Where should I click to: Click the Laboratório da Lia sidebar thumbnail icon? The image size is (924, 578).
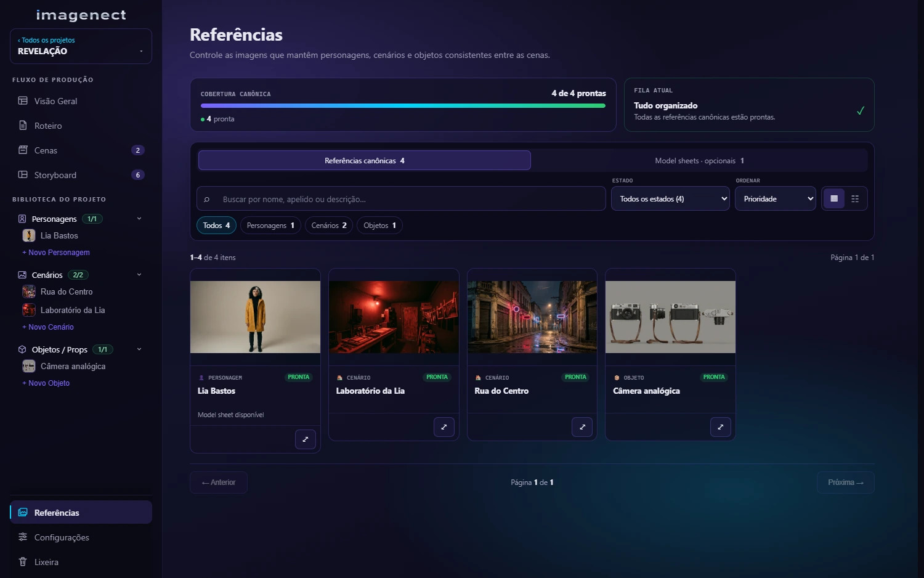click(29, 310)
